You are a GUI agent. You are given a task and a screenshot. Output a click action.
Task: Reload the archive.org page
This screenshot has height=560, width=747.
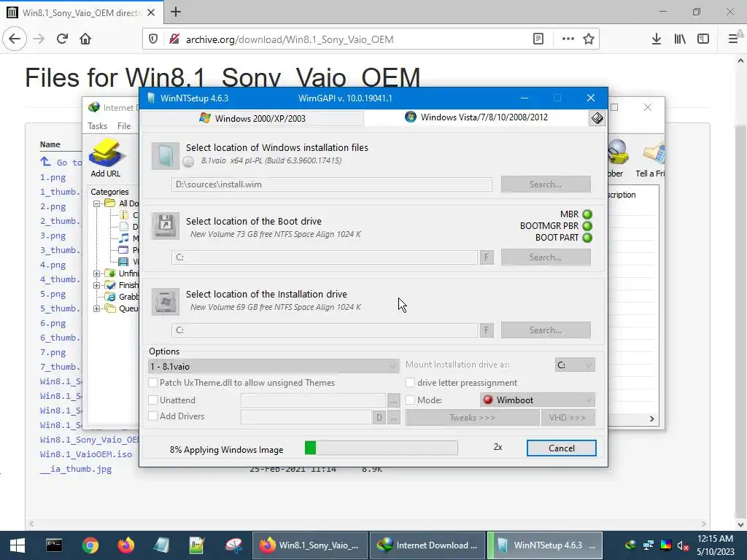tap(62, 39)
